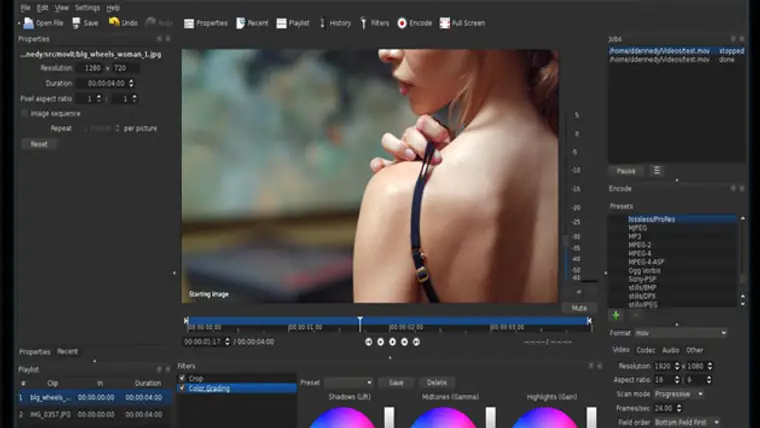Uncheck the Crop filter checkbox
760x428 pixels.
coord(182,378)
